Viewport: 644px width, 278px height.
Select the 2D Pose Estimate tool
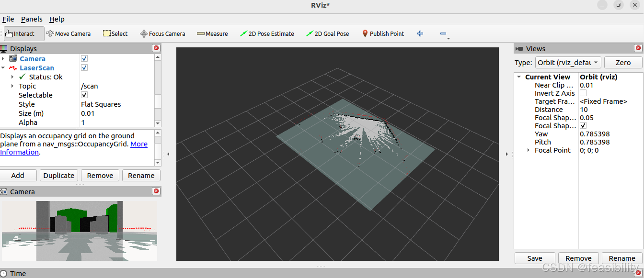click(x=267, y=33)
